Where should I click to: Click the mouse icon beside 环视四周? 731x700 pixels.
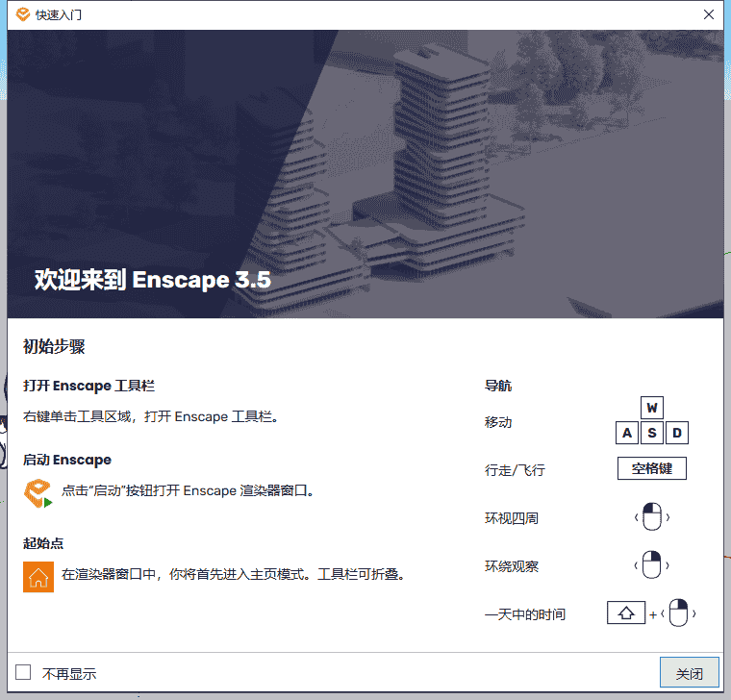[651, 518]
